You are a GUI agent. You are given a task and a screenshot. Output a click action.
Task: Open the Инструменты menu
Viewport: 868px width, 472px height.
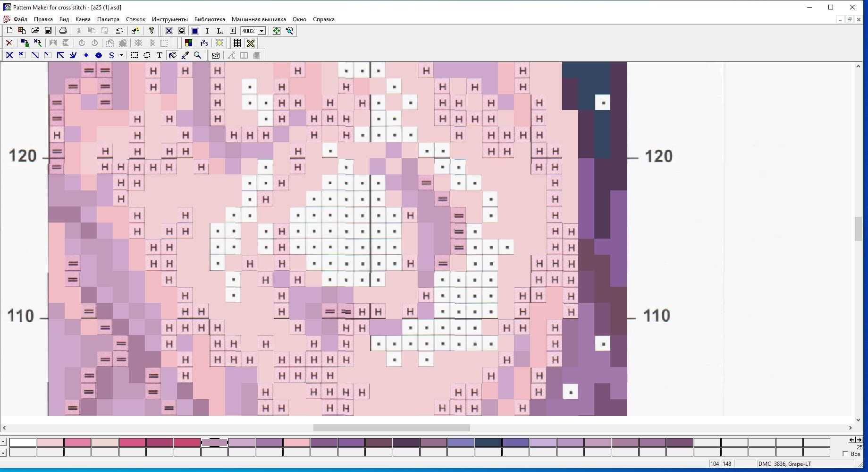tap(169, 19)
